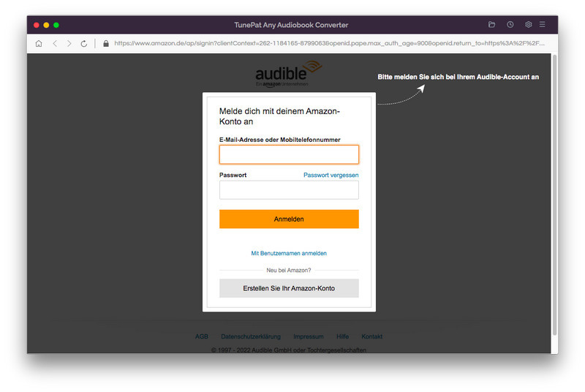Open the hamburger menu icon

click(543, 25)
